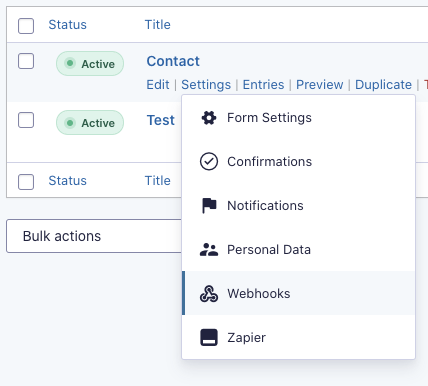Click the Confirmations checkmark circle icon
Viewport: 428px width, 386px height.
209,161
